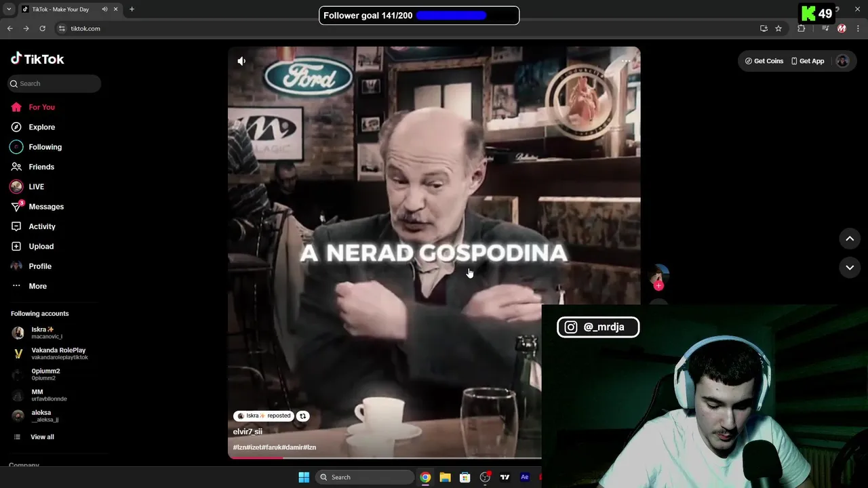Viewport: 868px width, 488px height.
Task: Close the TikTok browser tab
Action: (x=115, y=9)
